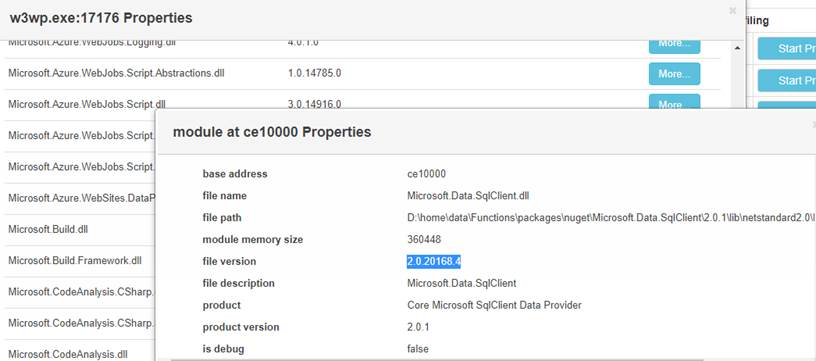Click the 'module memory size' label
Viewport: 816px width, 361px height.
pos(252,239)
